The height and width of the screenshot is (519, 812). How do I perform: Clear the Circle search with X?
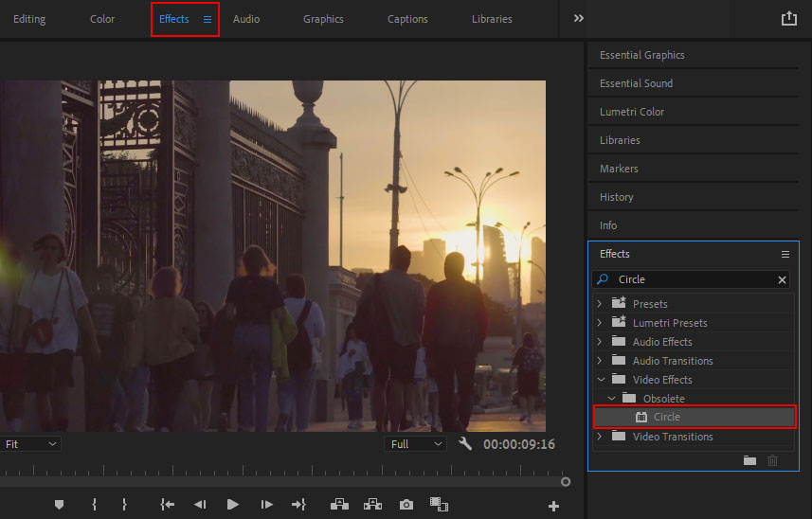click(782, 280)
